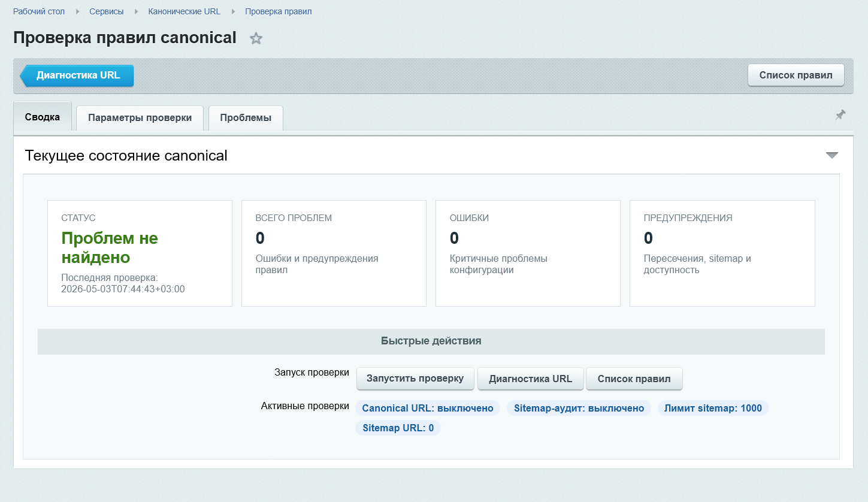The height and width of the screenshot is (502, 868).
Task: Click Диагностика URL in quick actions
Action: coord(530,379)
